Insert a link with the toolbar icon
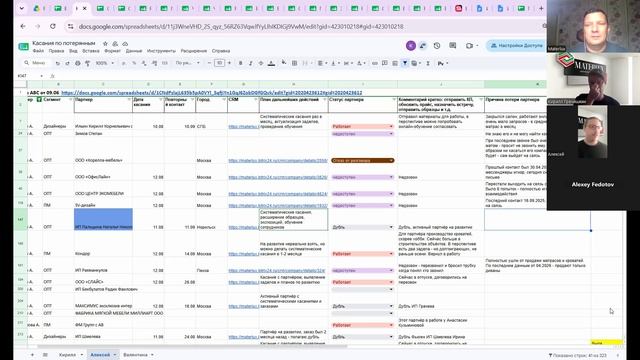 [375, 63]
